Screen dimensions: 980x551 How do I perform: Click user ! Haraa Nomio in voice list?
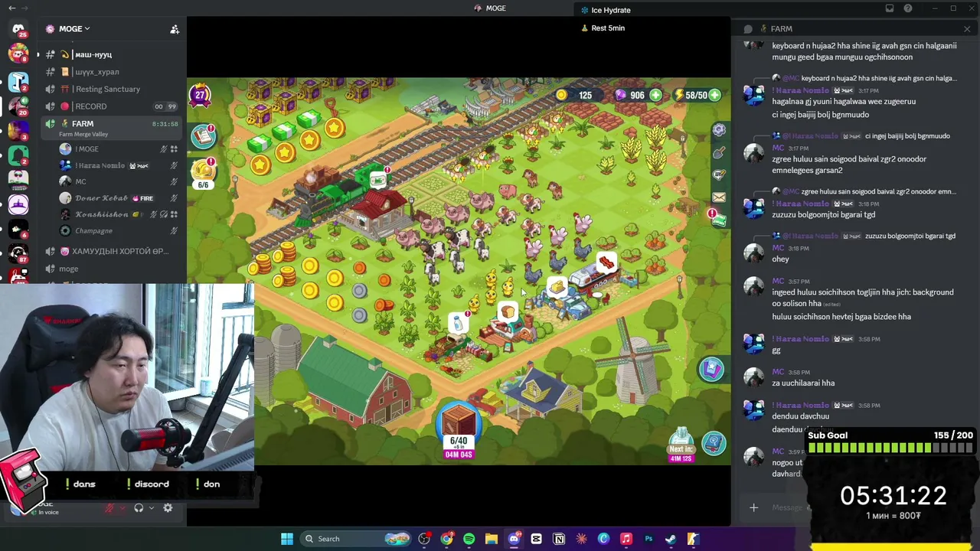click(x=118, y=165)
